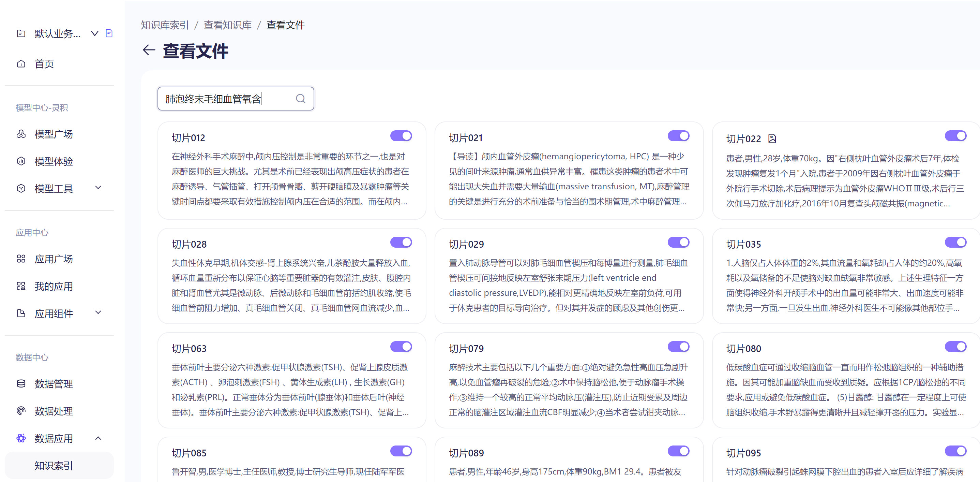The width and height of the screenshot is (980, 482).
Task: Click the 切片028 title
Action: pos(189,244)
